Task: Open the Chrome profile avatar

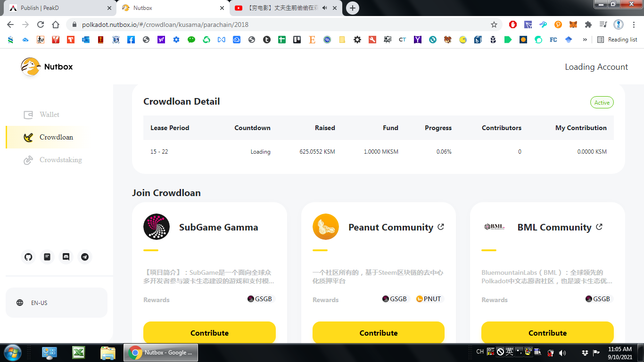Action: pos(618,25)
